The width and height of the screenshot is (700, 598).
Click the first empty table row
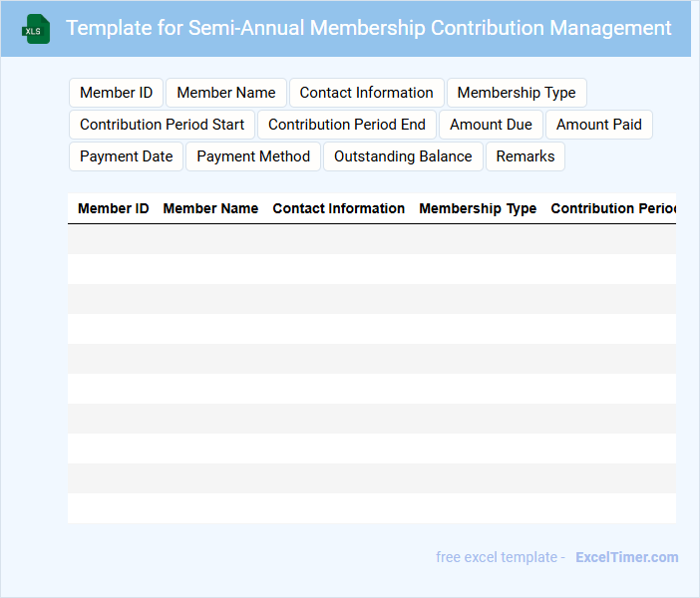pyautogui.click(x=371, y=239)
